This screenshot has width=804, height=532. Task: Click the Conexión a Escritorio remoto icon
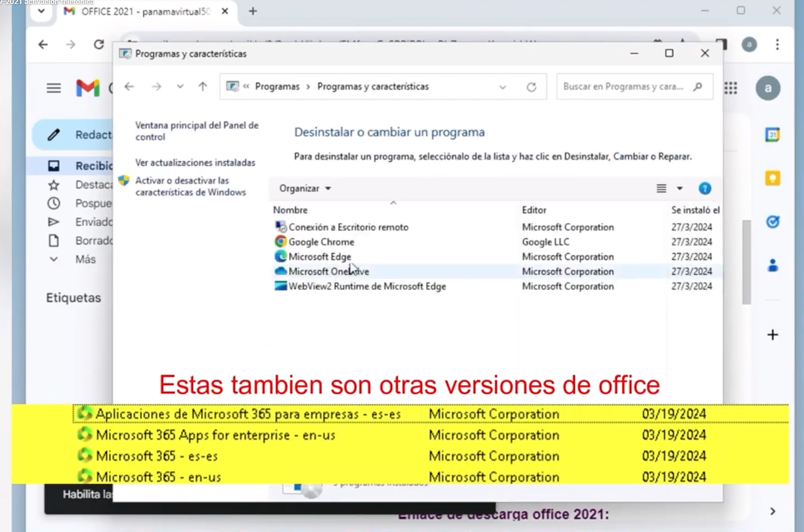(281, 227)
